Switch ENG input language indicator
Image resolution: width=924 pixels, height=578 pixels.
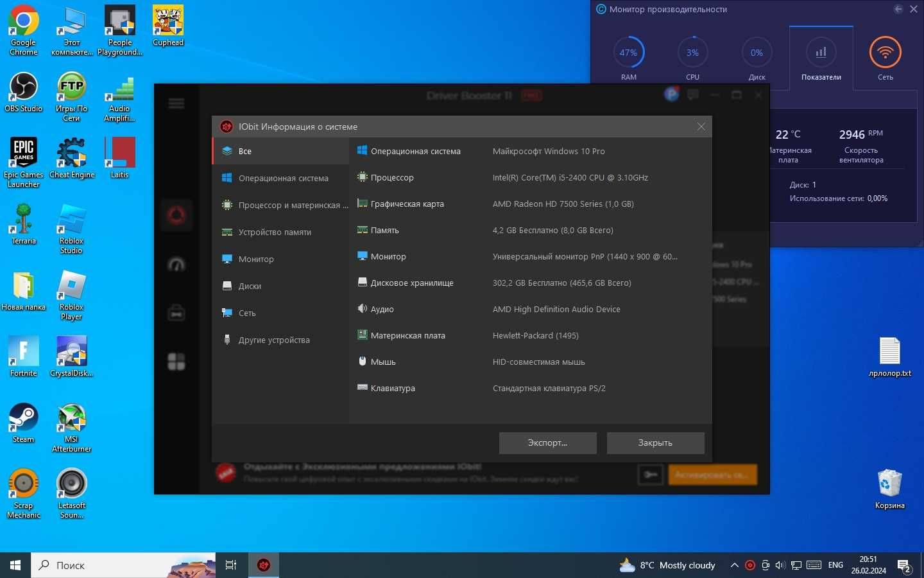click(x=835, y=565)
